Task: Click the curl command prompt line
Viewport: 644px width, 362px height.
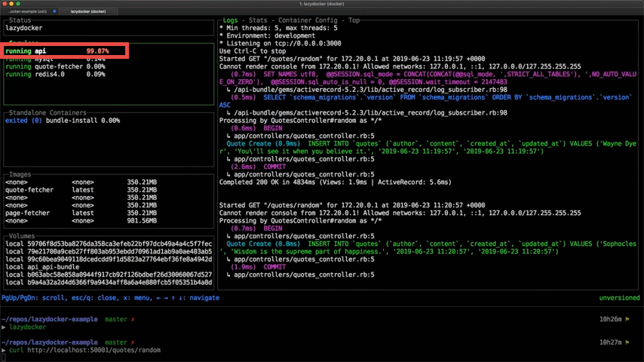Action: [x=84, y=350]
